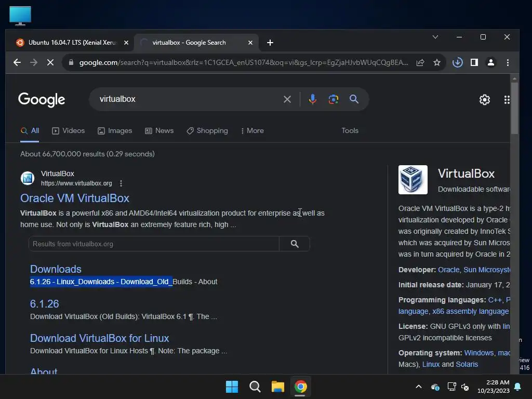The width and height of the screenshot is (532, 399).
Task: Open the 6.1.26 sitelink heading
Action: pyautogui.click(x=45, y=303)
